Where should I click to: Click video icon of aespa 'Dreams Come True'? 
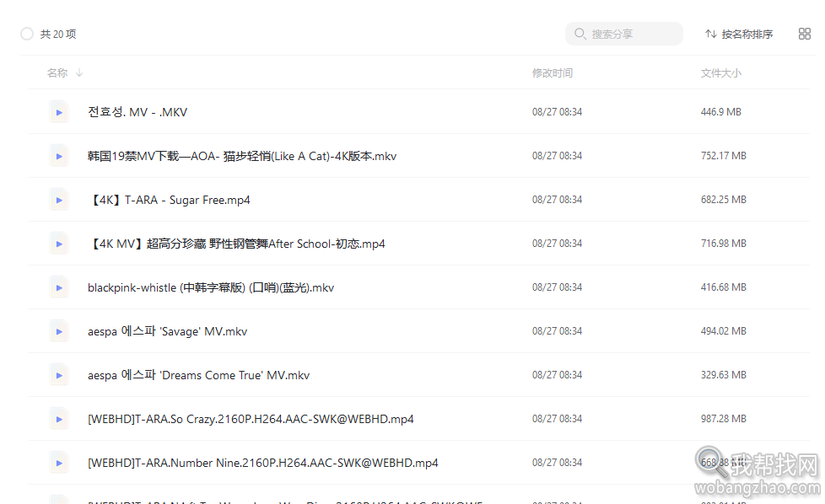pos(59,375)
